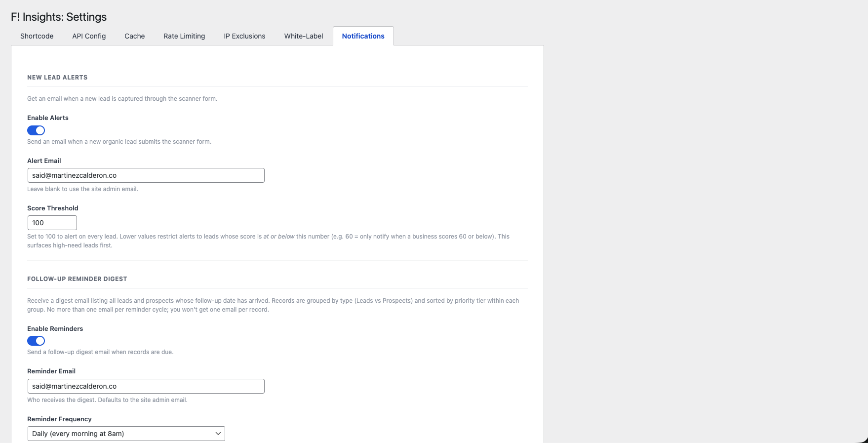868x443 pixels.
Task: Open the Cache settings tab
Action: pyautogui.click(x=135, y=36)
